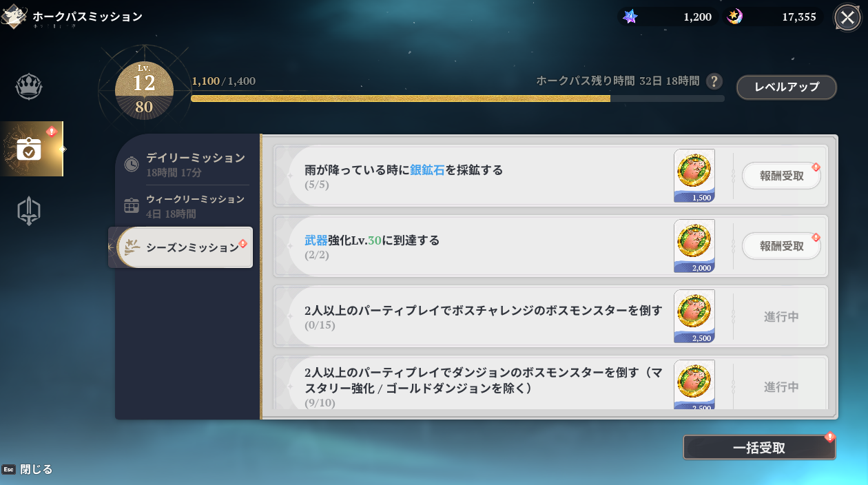Screen dimensions: 868x485
Task: Claim all rewards with 一括受取
Action: 758,448
